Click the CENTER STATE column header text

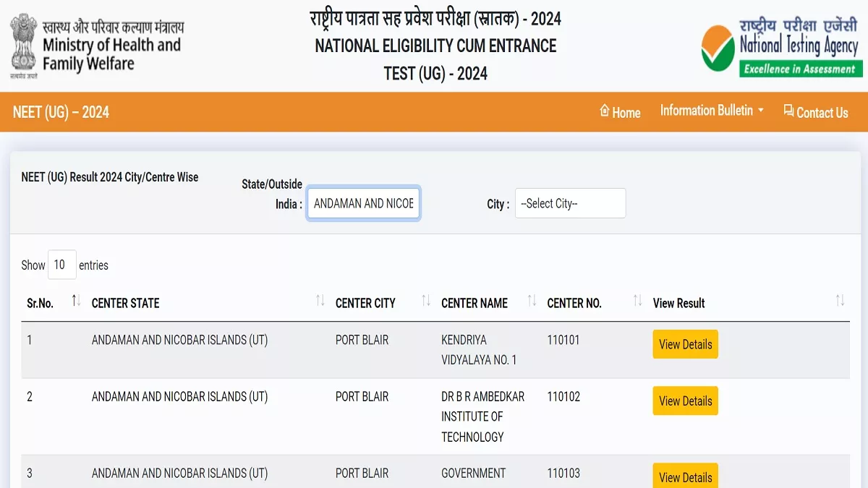tap(125, 303)
